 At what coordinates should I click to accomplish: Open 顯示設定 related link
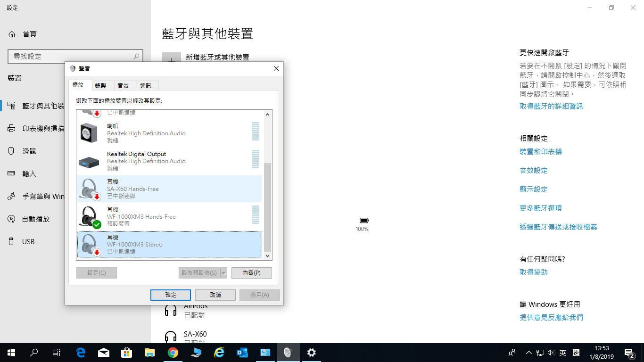[x=534, y=189]
